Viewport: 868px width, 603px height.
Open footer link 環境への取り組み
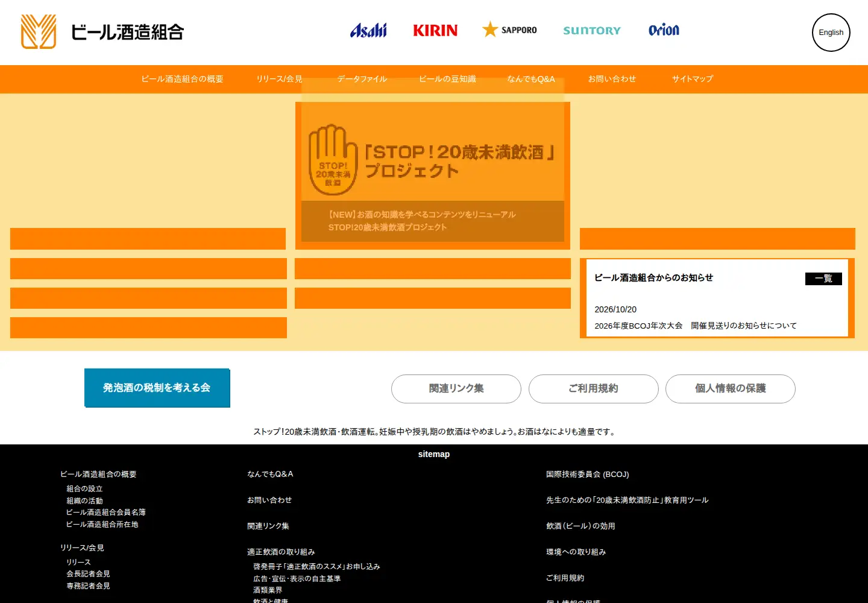(576, 552)
